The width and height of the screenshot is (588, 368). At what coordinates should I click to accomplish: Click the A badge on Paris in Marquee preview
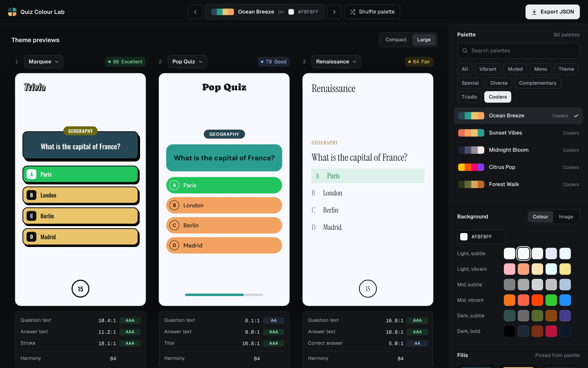31,174
